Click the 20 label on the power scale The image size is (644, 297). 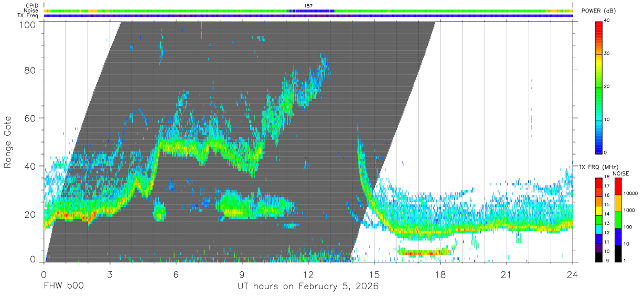click(607, 86)
